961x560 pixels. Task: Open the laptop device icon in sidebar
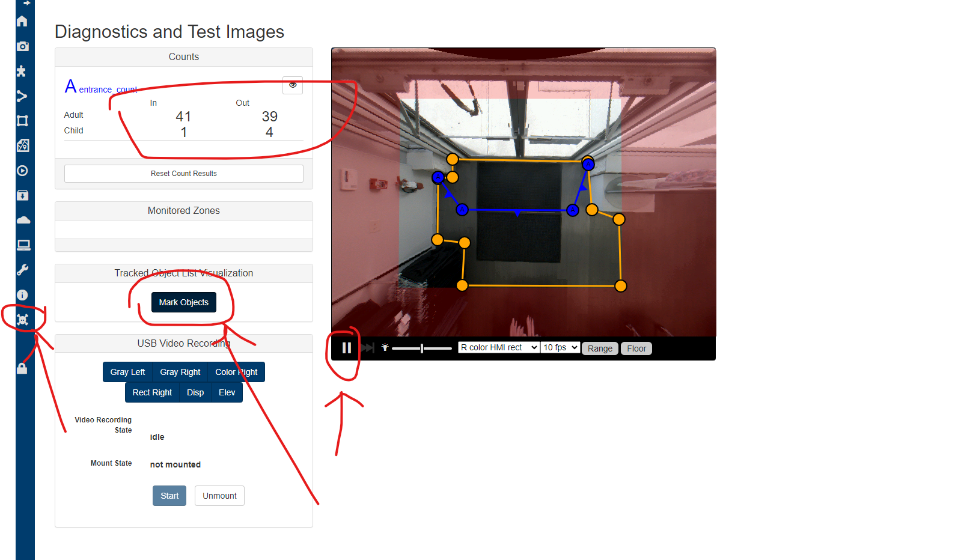point(22,245)
